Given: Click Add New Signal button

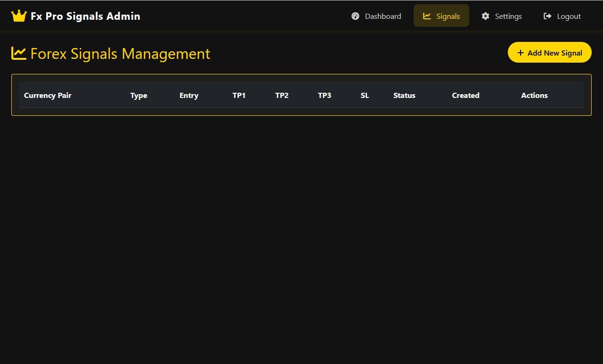Looking at the screenshot, I should coord(549,52).
